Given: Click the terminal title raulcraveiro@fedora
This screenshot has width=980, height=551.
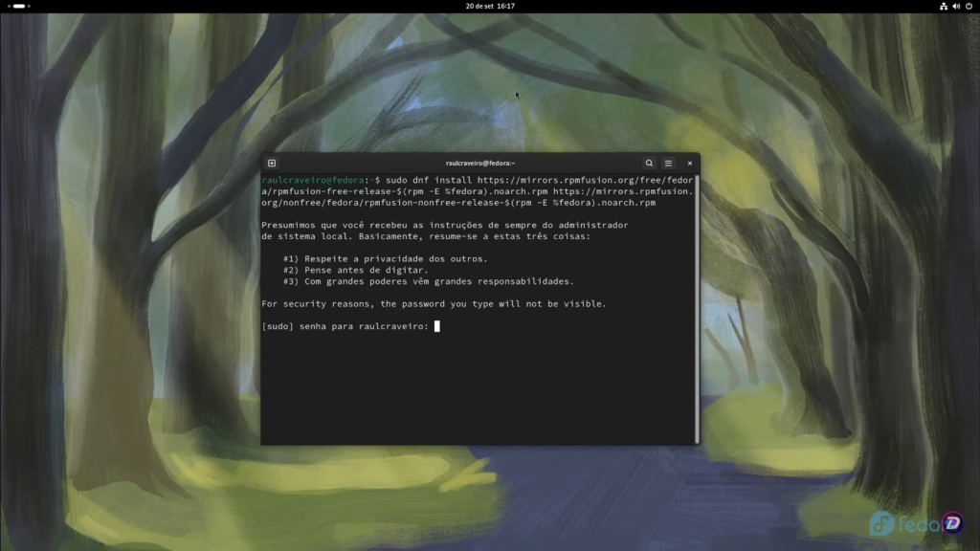Looking at the screenshot, I should [480, 163].
